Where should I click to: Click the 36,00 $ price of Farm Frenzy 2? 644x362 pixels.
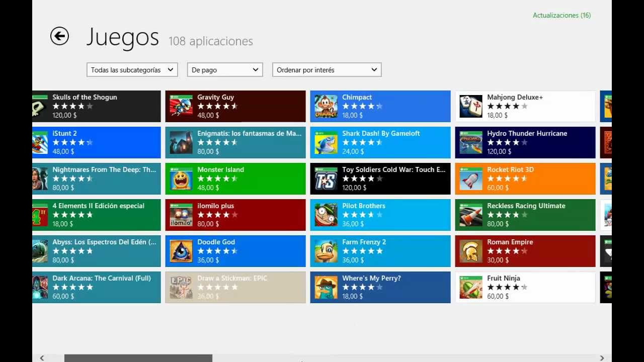(x=353, y=260)
